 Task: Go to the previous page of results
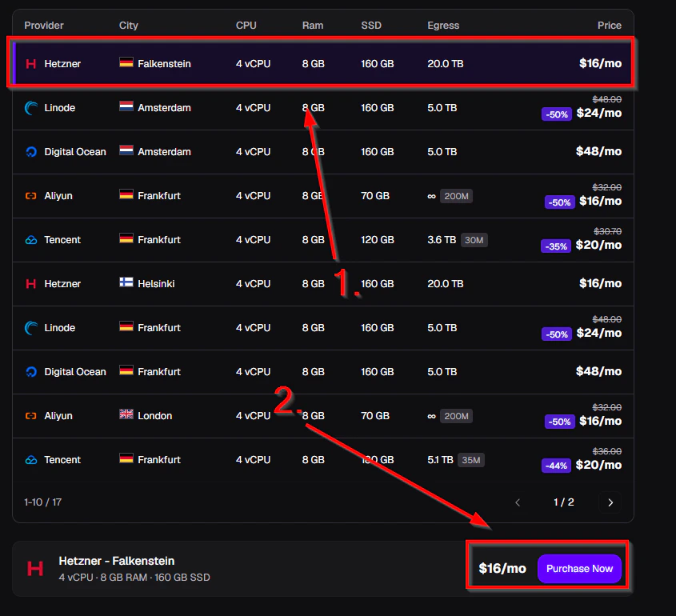point(518,502)
